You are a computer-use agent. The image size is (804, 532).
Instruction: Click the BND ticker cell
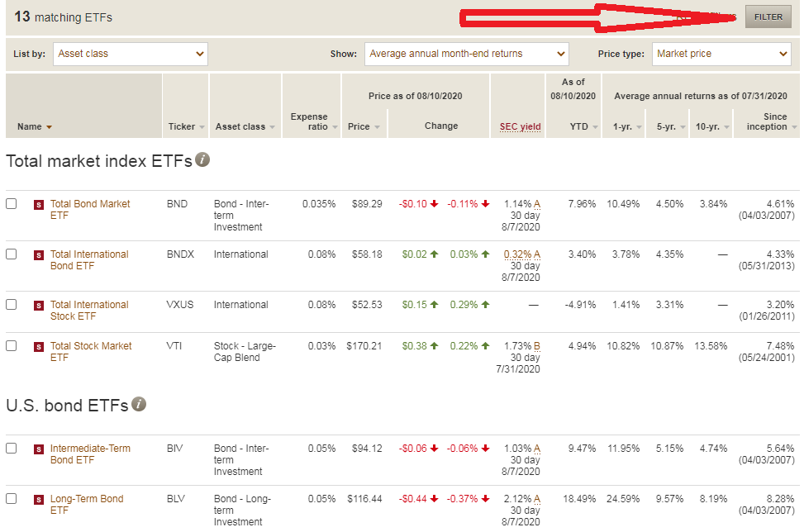click(x=177, y=204)
